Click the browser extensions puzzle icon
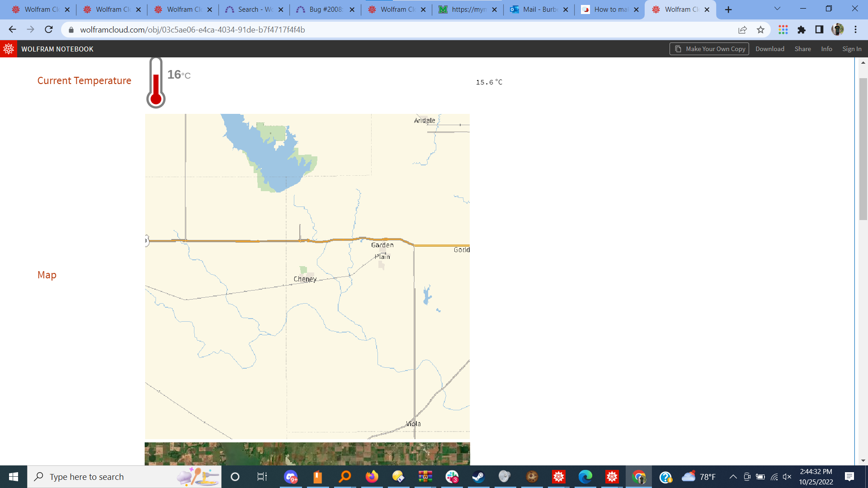The width and height of the screenshot is (868, 488). 802,30
